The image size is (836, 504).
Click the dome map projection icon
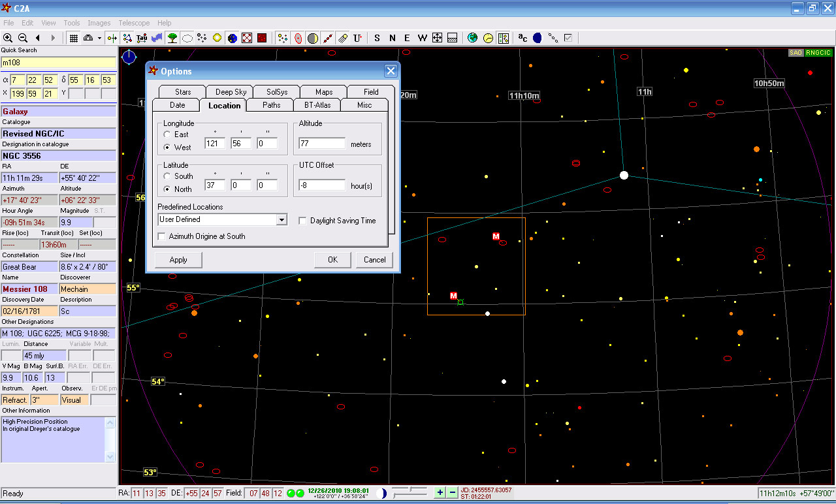[x=89, y=38]
